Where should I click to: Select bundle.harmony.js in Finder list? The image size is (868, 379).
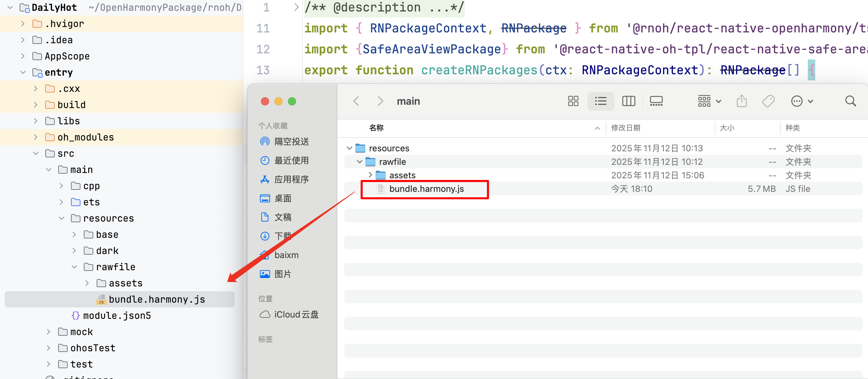(x=426, y=189)
